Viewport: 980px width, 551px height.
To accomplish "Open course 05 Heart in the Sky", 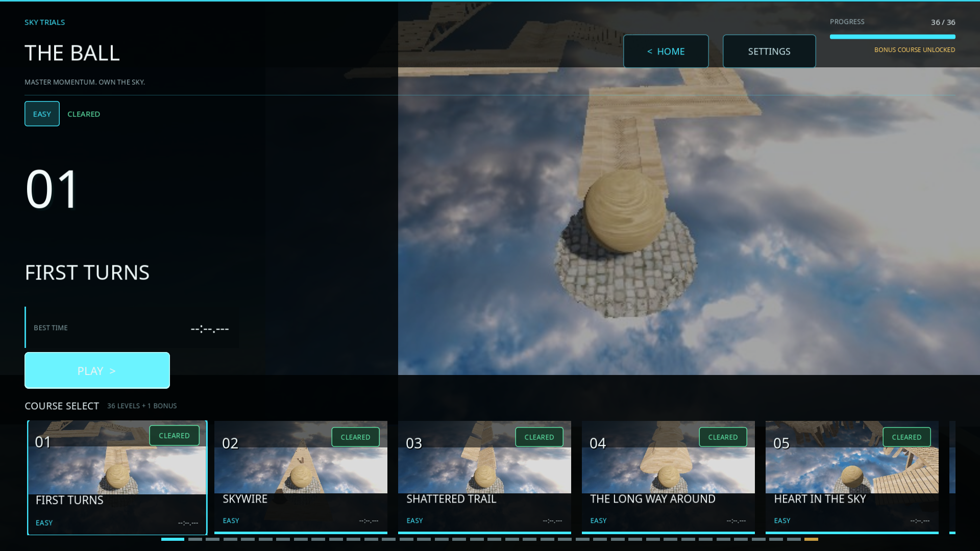I will pyautogui.click(x=852, y=477).
